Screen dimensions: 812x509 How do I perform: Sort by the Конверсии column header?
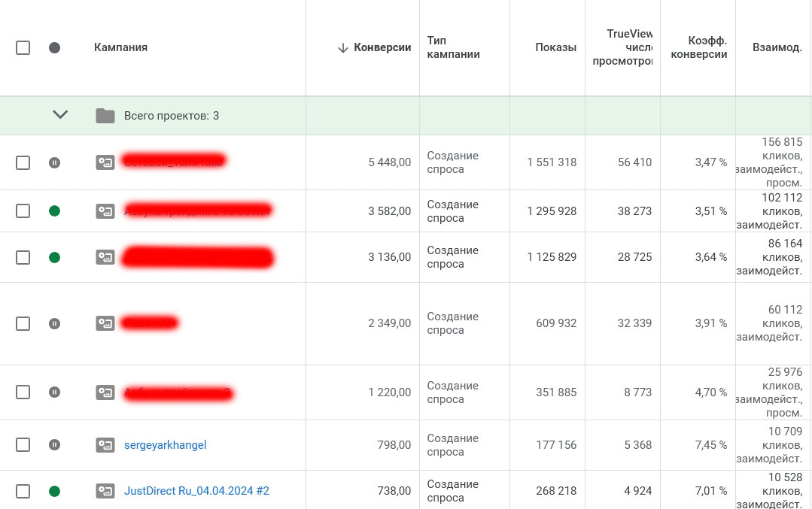click(382, 47)
